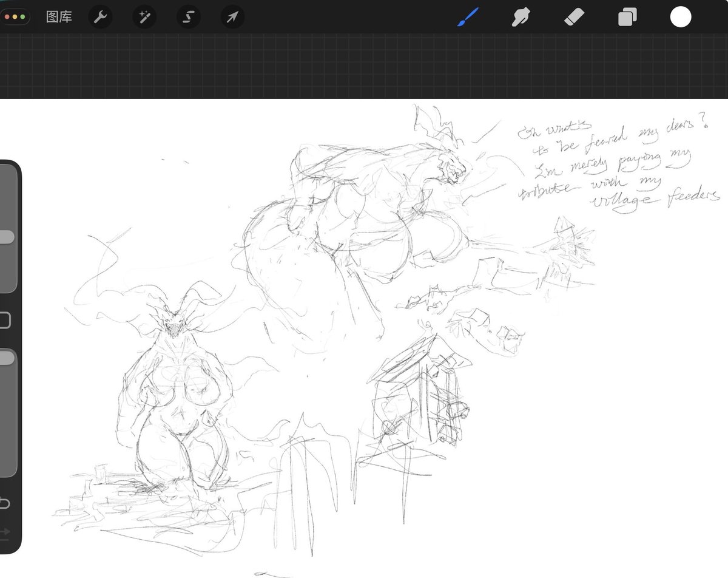Click the brush size slider handle
Viewport: 728px width, 578px height.
click(6, 237)
